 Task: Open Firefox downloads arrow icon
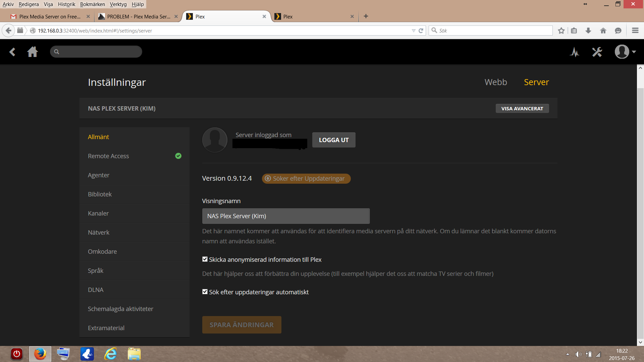coord(588,31)
